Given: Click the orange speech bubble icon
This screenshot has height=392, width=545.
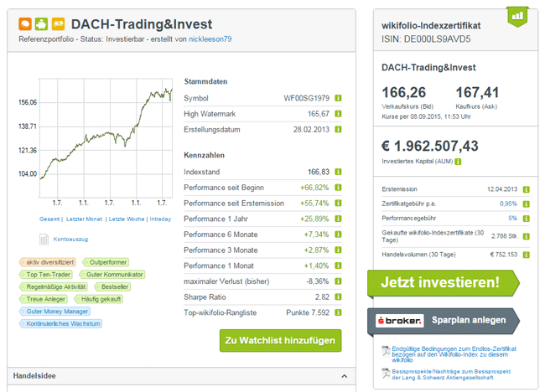Looking at the screenshot, I should (x=25, y=24).
